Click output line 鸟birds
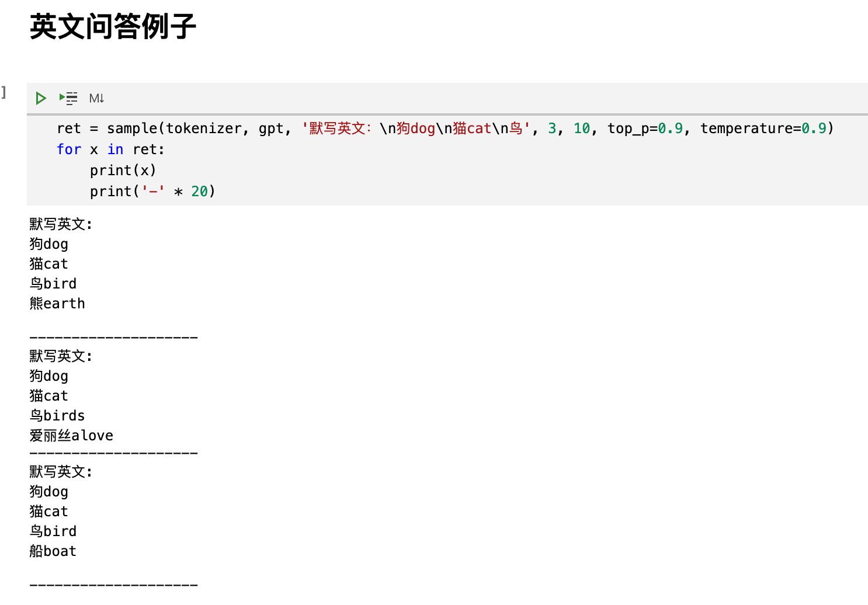 [57, 416]
